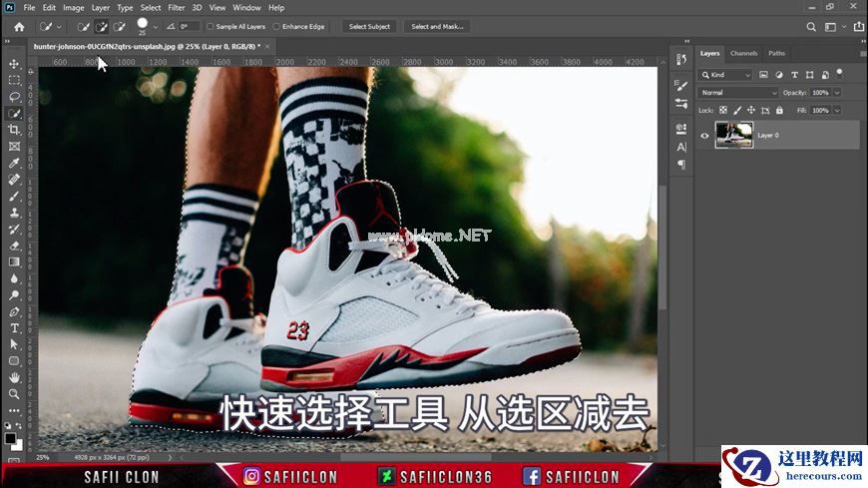
Task: Open the File menu
Action: coord(29,8)
